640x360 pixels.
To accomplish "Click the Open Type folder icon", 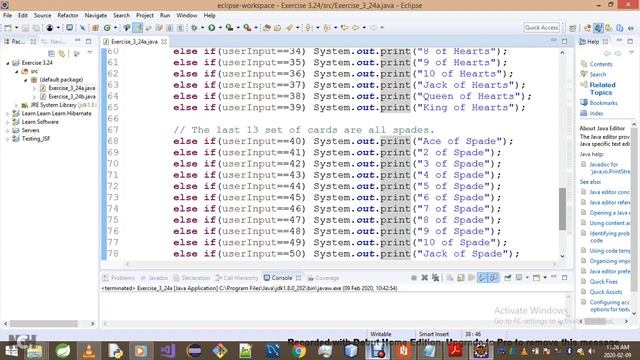I will click(x=267, y=28).
